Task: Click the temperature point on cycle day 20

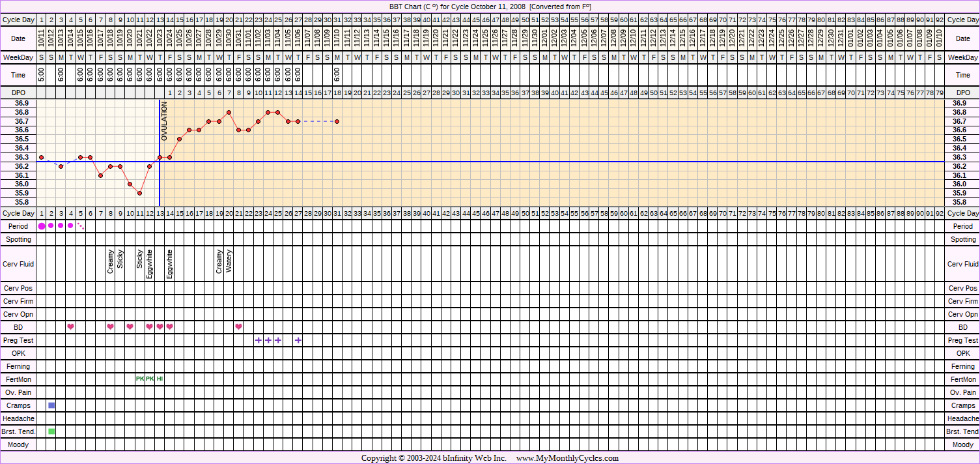Action: (229, 112)
